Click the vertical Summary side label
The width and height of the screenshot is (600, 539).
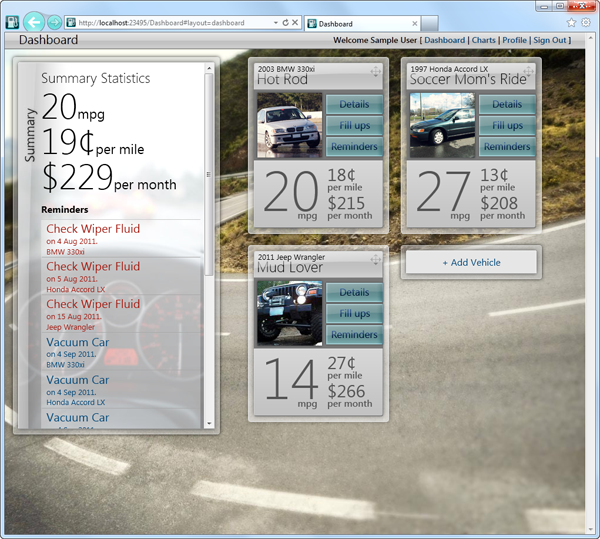[x=30, y=135]
